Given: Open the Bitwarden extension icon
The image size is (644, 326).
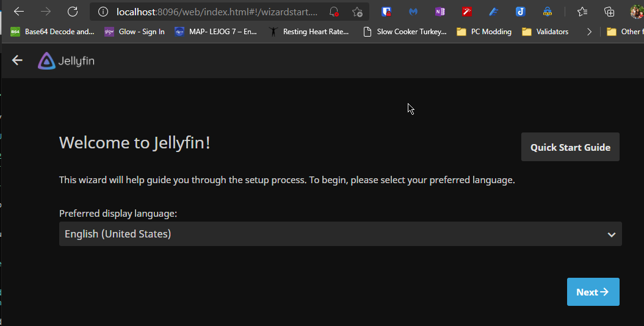Looking at the screenshot, I should tap(386, 12).
